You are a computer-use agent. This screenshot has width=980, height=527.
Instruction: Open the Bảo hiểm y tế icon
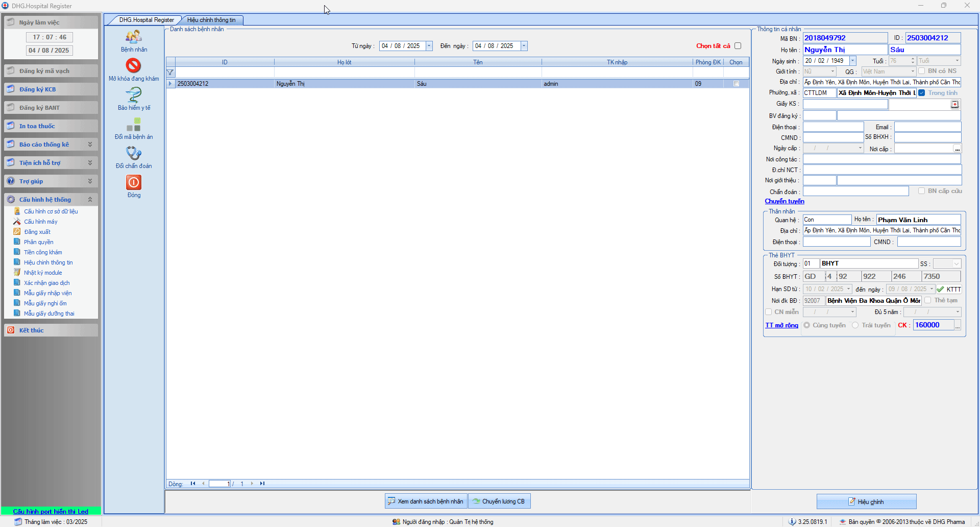[134, 95]
